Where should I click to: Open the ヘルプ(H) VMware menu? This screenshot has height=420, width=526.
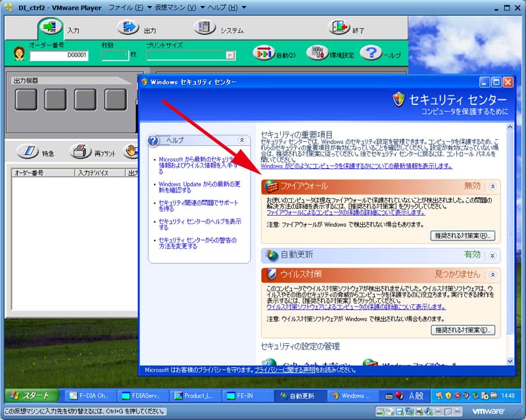(x=222, y=7)
